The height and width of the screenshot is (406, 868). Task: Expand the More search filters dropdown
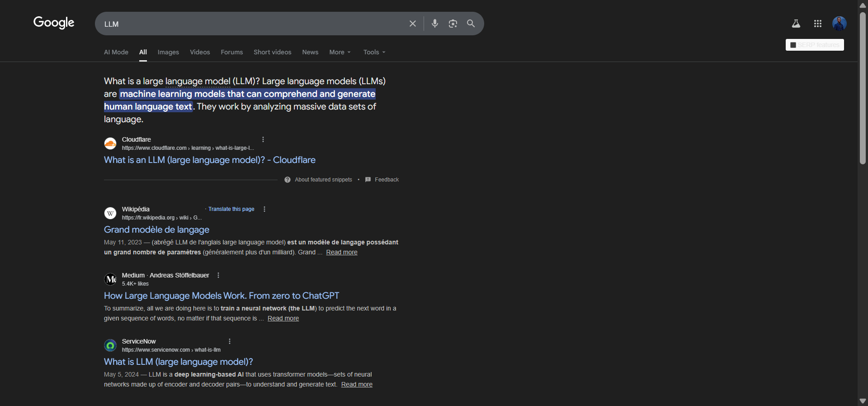point(340,52)
